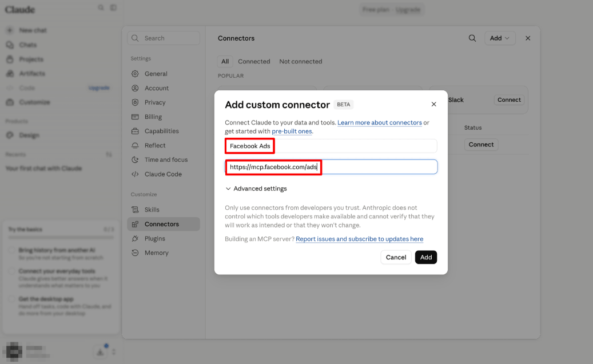The height and width of the screenshot is (364, 593).
Task: Open Memory settings icon
Action: click(135, 253)
